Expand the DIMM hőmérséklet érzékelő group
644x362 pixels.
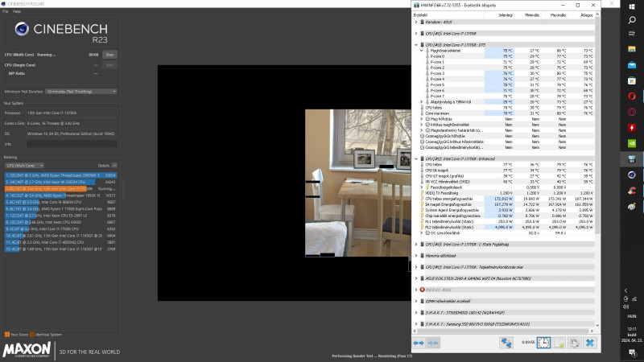416,301
